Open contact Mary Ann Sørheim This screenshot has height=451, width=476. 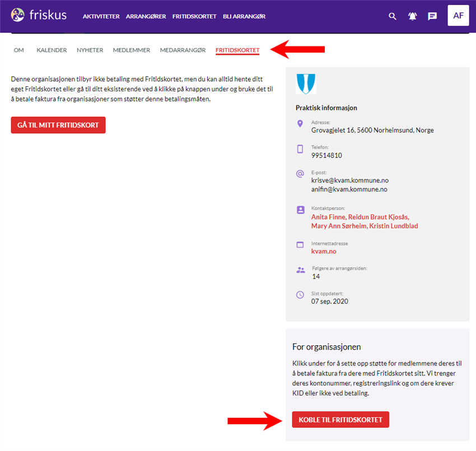[339, 226]
